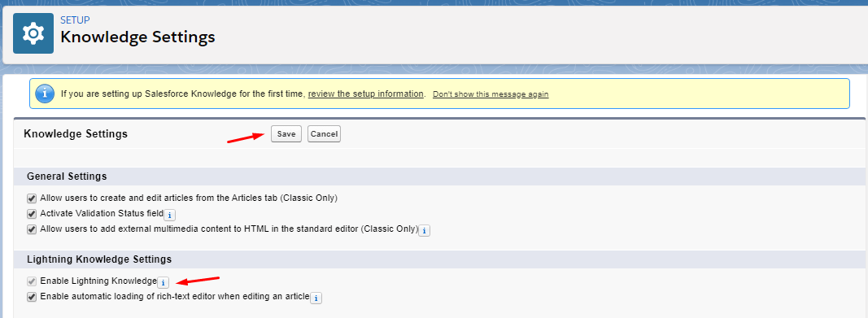The image size is (868, 318).
Task: Click the blue information icon in banner
Action: 45,94
